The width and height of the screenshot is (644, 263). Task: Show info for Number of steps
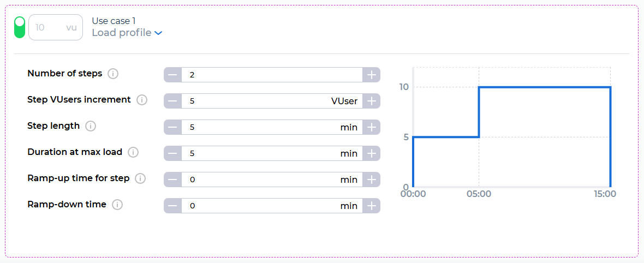point(113,74)
